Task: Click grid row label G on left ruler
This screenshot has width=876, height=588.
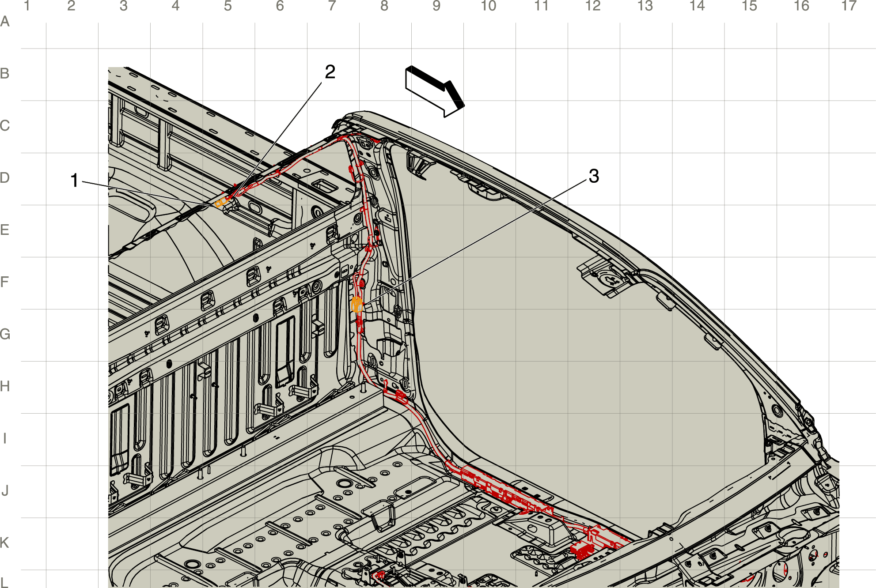Action: click(5, 334)
